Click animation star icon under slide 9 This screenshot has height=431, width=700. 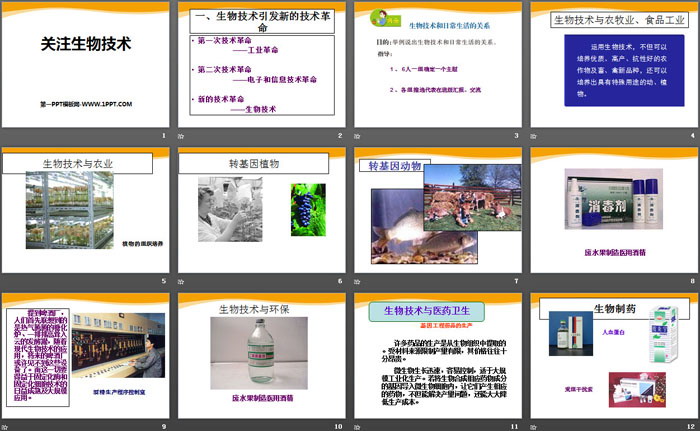tap(4, 427)
